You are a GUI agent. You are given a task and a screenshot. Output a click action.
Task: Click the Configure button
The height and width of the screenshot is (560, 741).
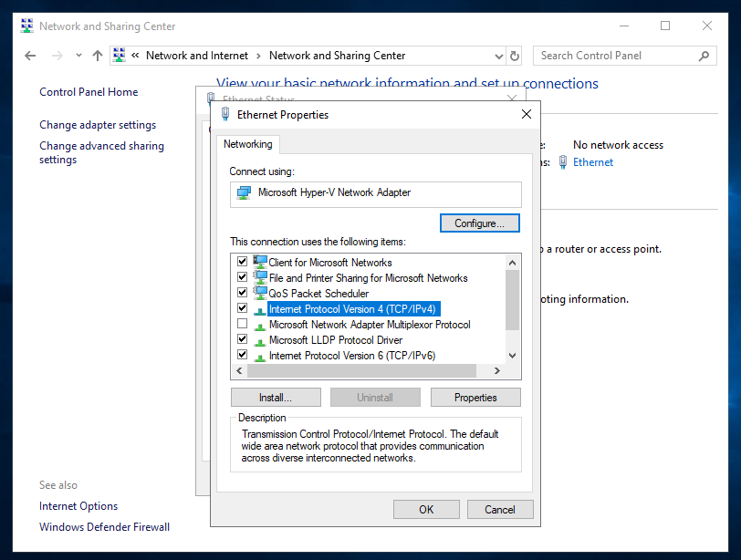(480, 223)
